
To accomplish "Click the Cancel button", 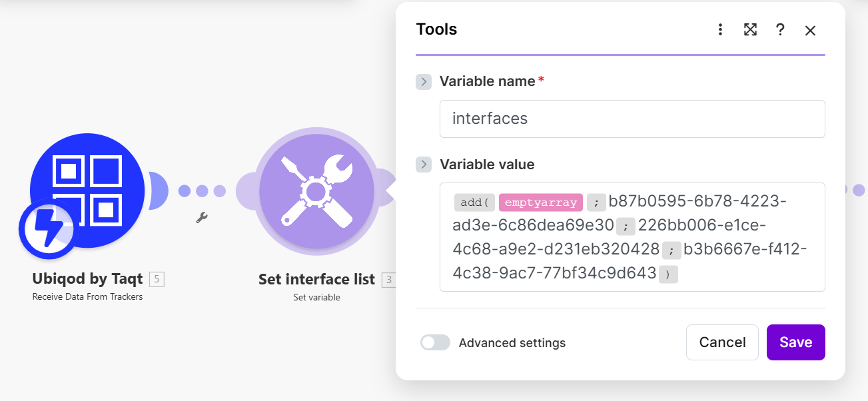I will click(722, 342).
